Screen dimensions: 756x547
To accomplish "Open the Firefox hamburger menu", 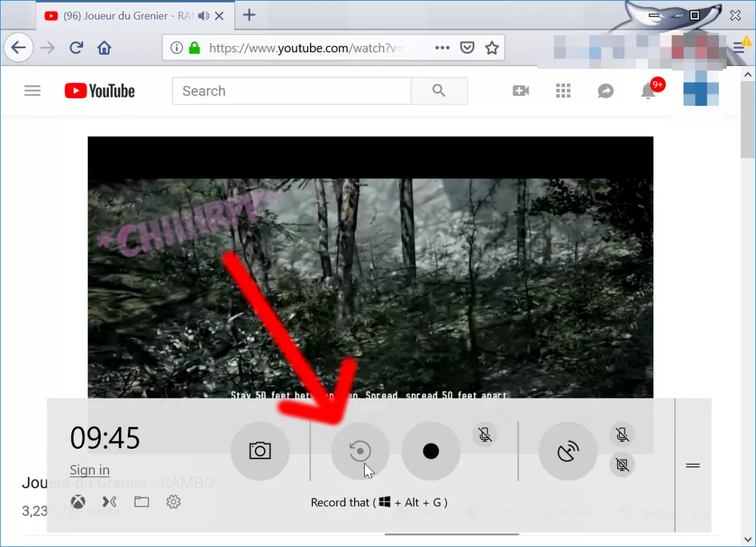I will point(741,47).
